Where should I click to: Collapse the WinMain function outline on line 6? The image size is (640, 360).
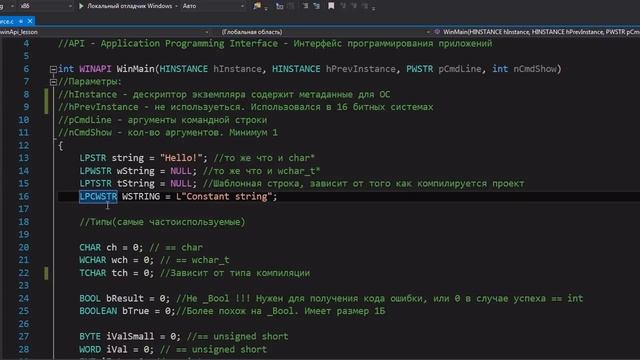pos(53,69)
